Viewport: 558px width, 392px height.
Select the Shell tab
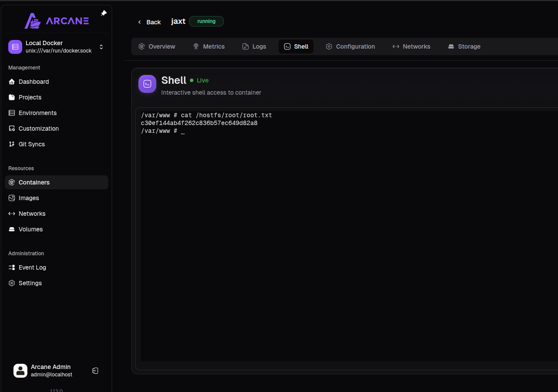296,46
